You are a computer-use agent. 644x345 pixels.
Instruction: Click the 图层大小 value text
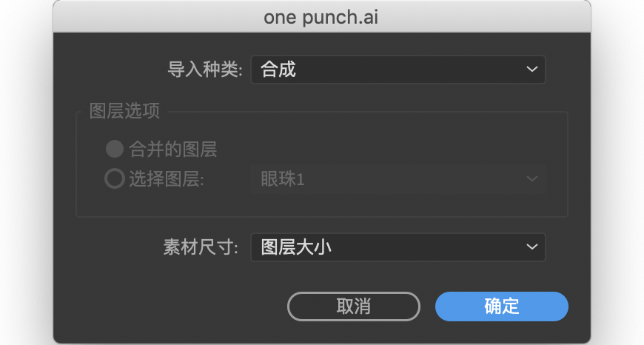tap(295, 247)
